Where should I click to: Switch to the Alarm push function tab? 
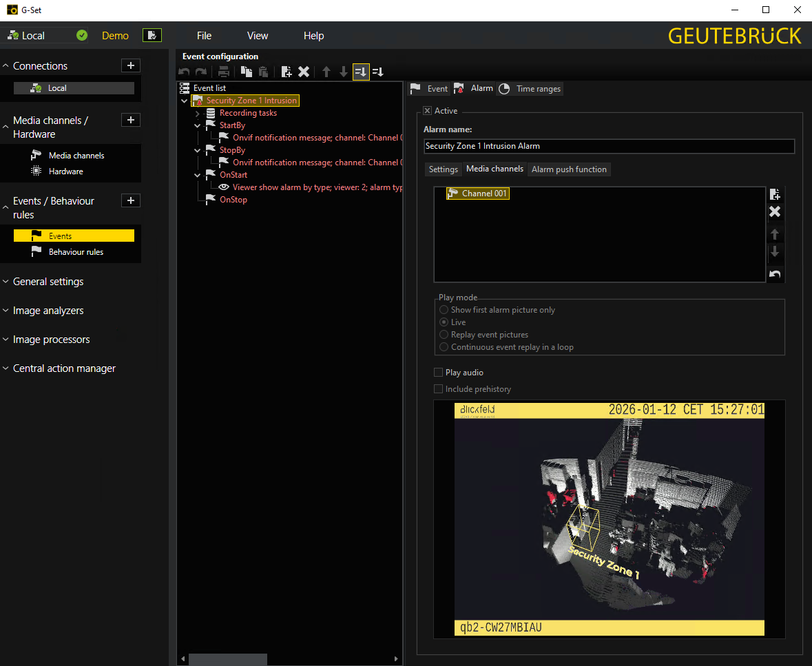[x=569, y=169]
